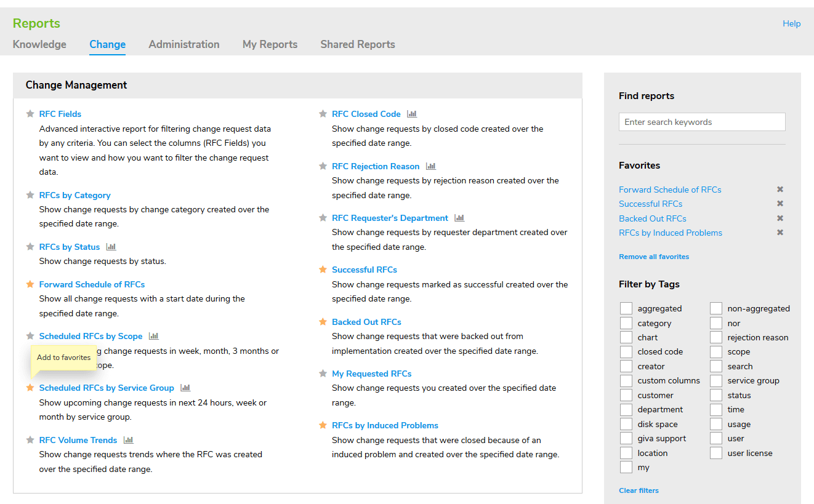The image size is (814, 504).
Task: Add My Requested RFCs to favorites star
Action: coord(323,374)
